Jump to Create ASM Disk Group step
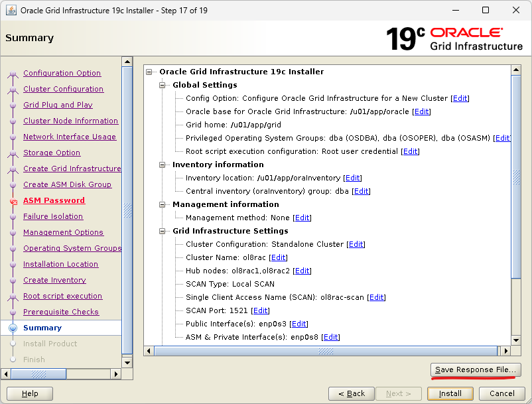 tap(67, 185)
